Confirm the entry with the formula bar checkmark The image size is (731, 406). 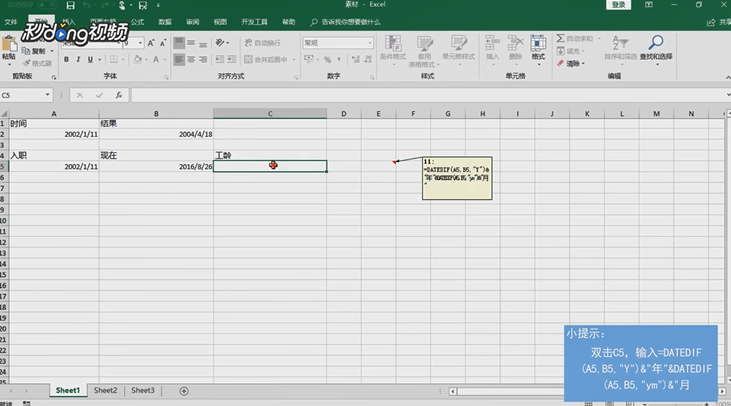click(99, 95)
